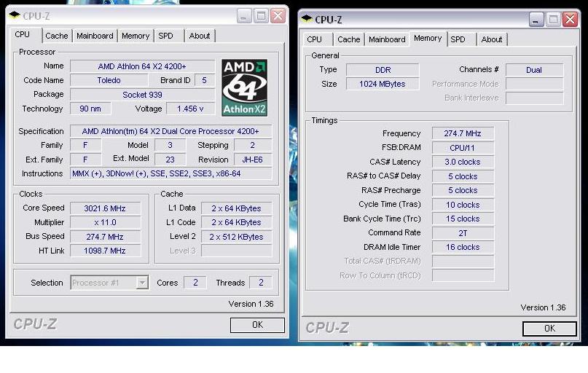588x373 pixels.
Task: Click the Cores value '2'
Action: [195, 283]
